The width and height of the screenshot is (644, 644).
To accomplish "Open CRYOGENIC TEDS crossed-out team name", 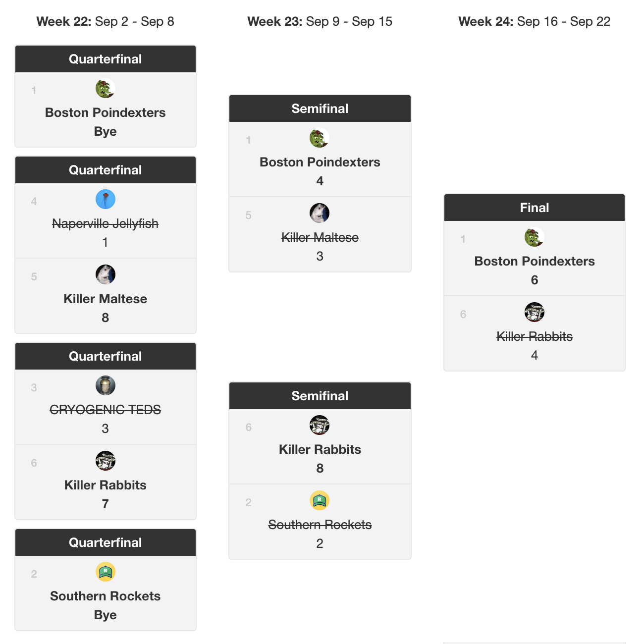I will coord(106,410).
